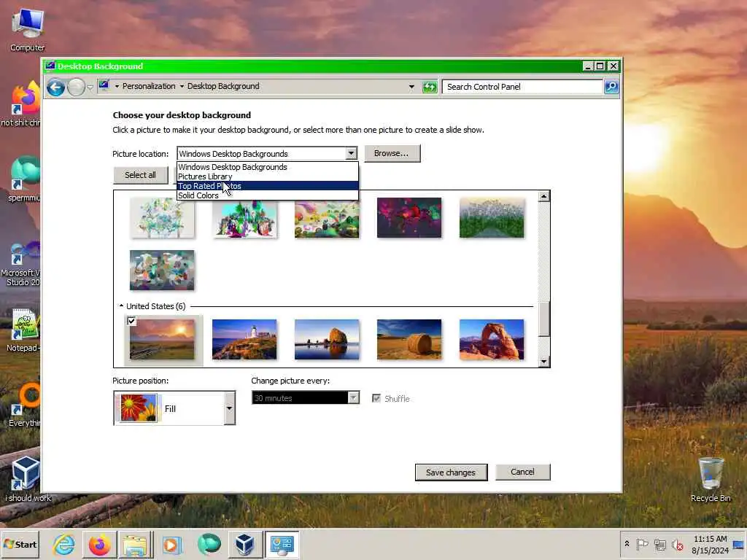This screenshot has height=560, width=747.
Task: Click wallpaper list scrollbar down arrow
Action: point(544,362)
